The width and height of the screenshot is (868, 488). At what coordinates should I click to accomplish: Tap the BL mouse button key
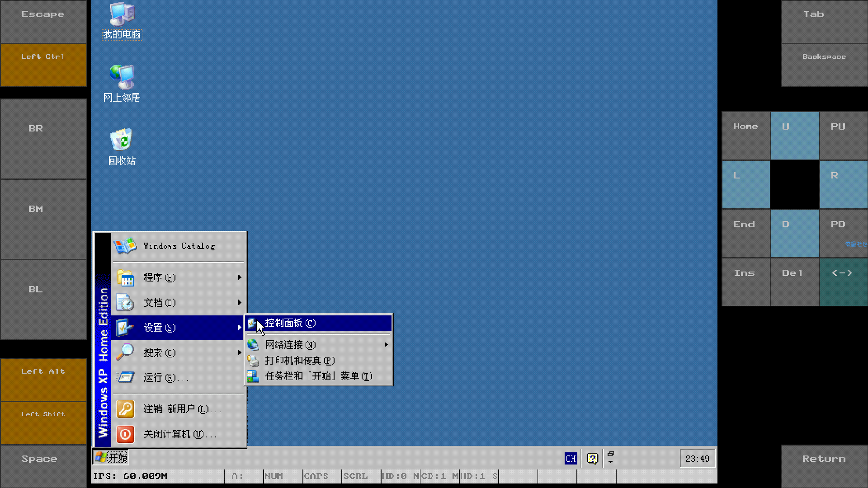point(43,300)
